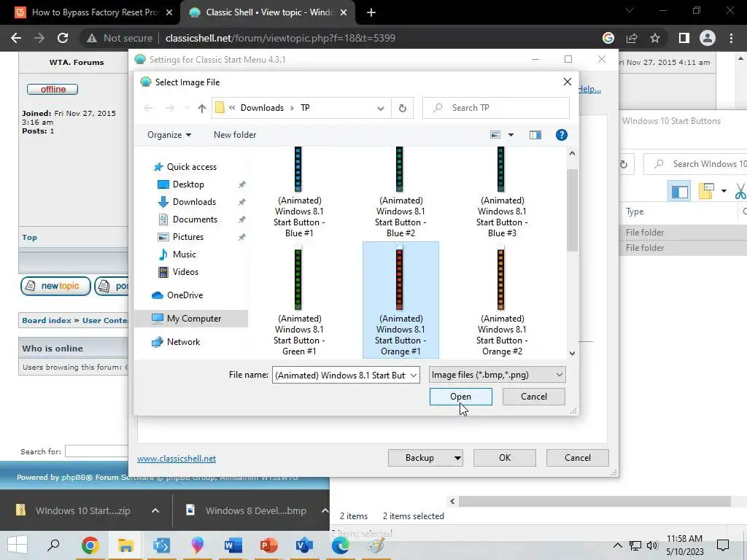Click the share page icon in Chrome
The width and height of the screenshot is (747, 560).
(x=632, y=38)
